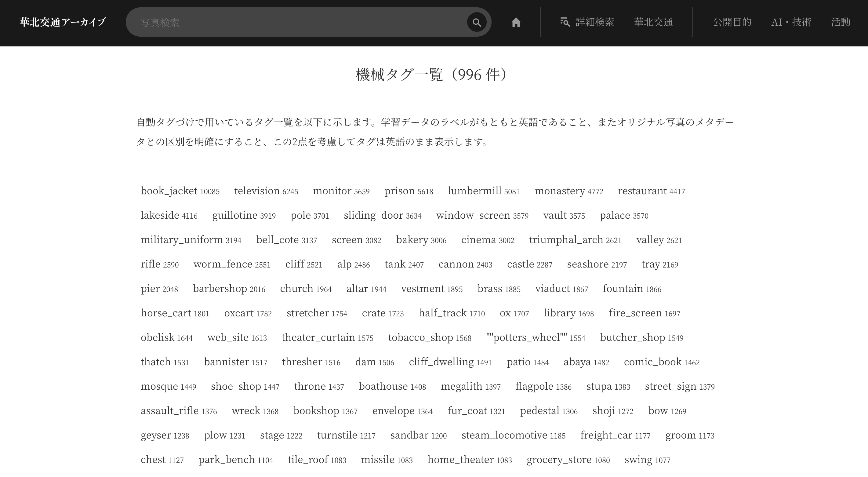The image size is (868, 477).
Task: Open the guillotine tag
Action: (x=234, y=215)
